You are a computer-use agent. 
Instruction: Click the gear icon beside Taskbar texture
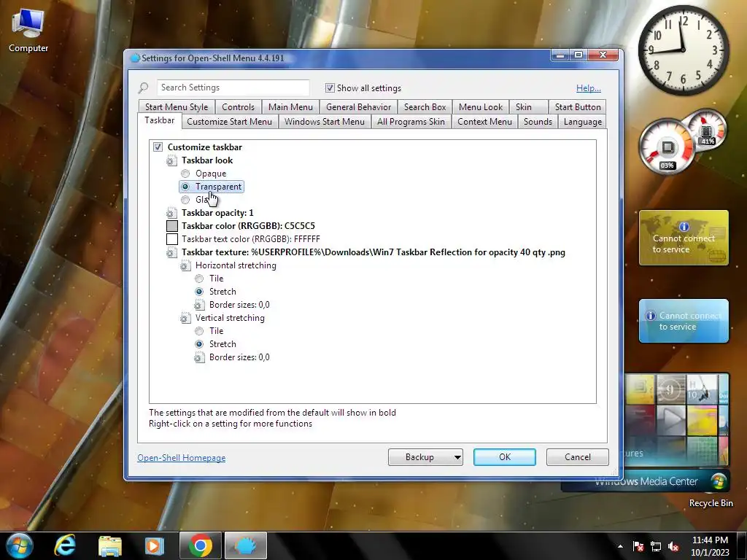(171, 252)
